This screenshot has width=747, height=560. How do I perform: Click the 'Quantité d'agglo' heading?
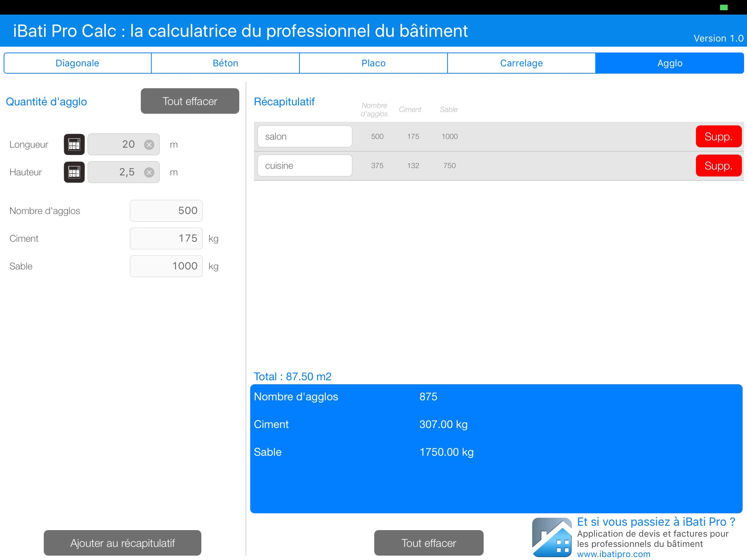pos(46,102)
